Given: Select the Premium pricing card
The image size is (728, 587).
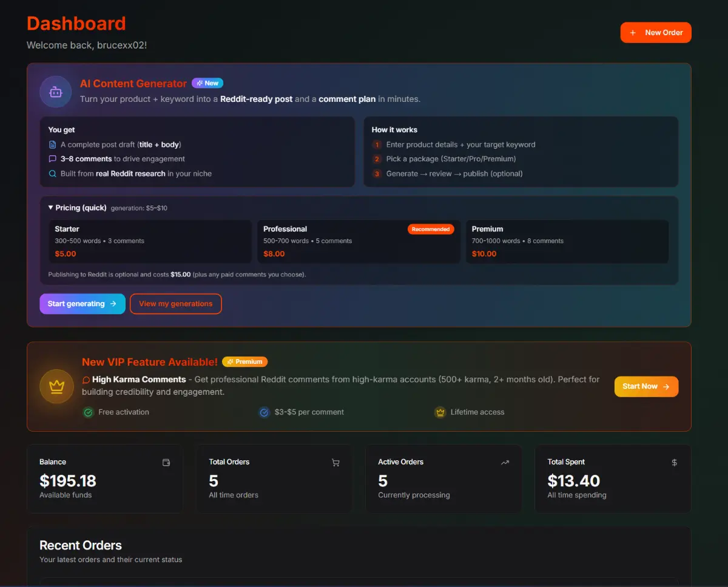Looking at the screenshot, I should pos(567,241).
